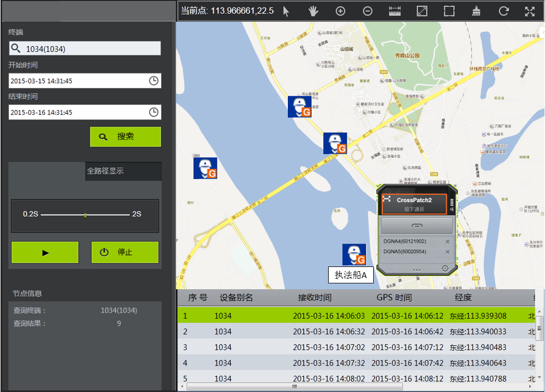
Task: Select the ruler distance measuring tool
Action: (395, 11)
